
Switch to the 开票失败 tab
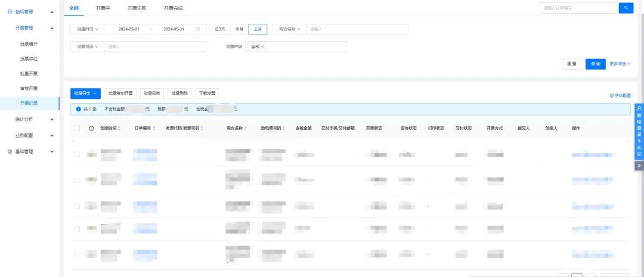[137, 8]
